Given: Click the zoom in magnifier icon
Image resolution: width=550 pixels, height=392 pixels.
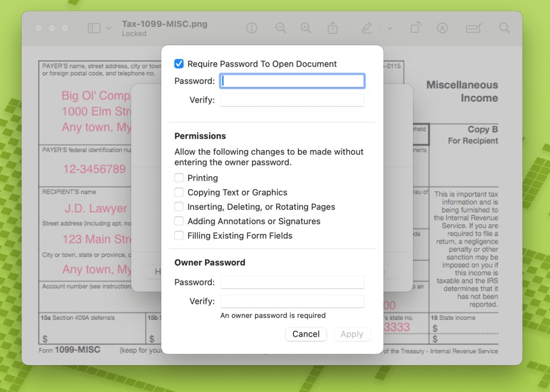Looking at the screenshot, I should (x=305, y=28).
